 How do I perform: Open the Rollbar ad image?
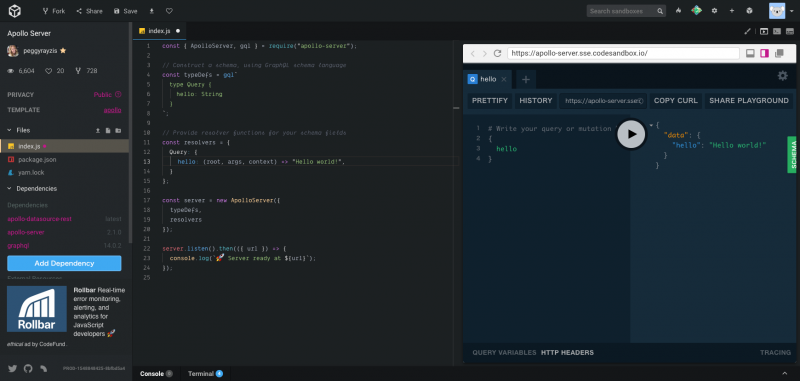(37, 309)
